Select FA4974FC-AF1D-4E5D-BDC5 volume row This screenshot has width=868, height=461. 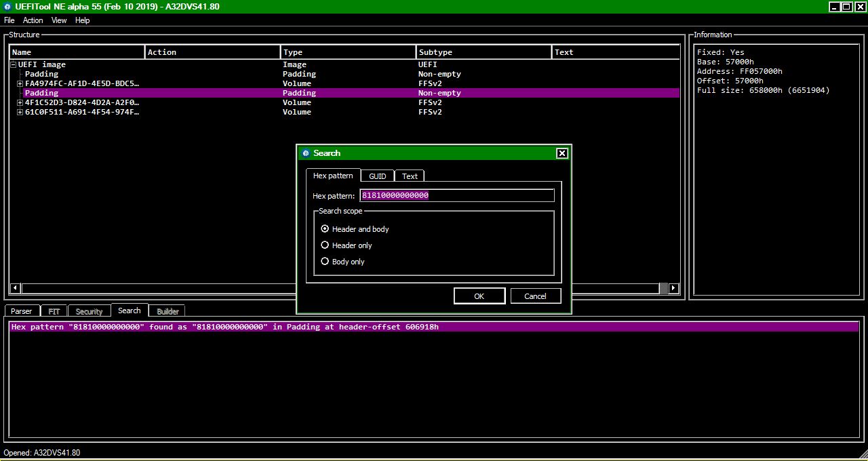pyautogui.click(x=344, y=83)
